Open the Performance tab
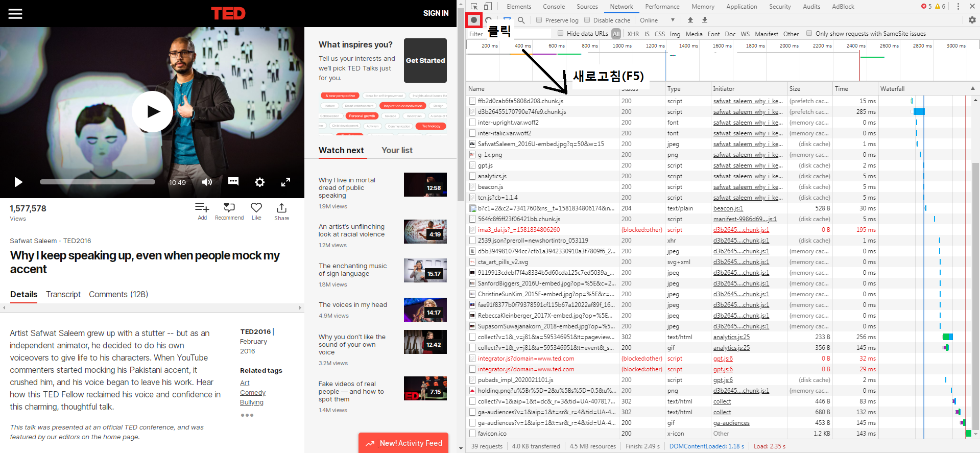 [662, 7]
